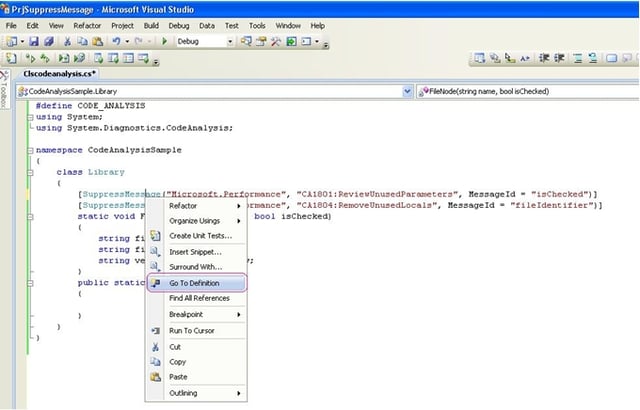Open the Project menu
640x410 pixels.
pos(122,26)
